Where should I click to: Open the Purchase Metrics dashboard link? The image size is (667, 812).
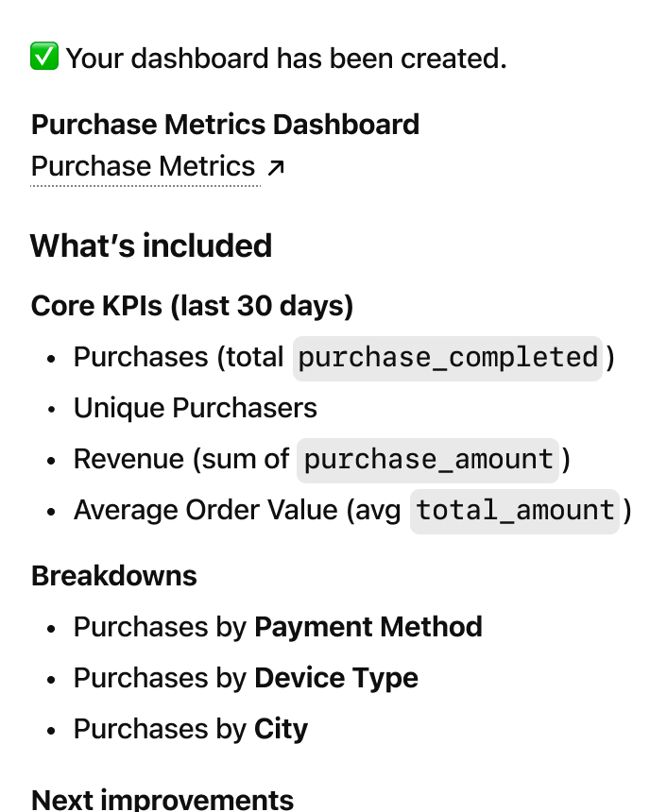[144, 167]
